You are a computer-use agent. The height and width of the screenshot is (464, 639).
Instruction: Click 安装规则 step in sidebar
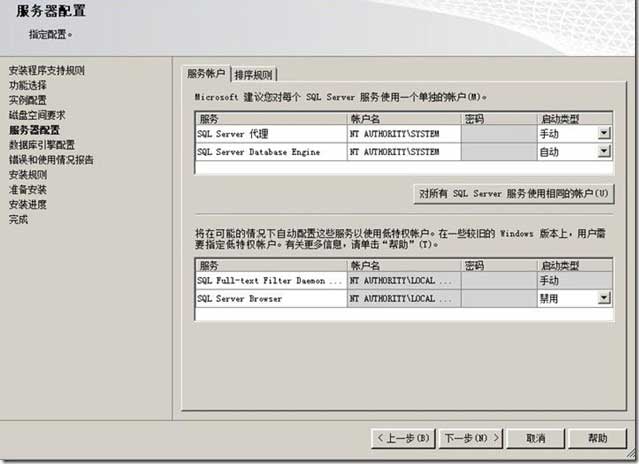tap(28, 175)
